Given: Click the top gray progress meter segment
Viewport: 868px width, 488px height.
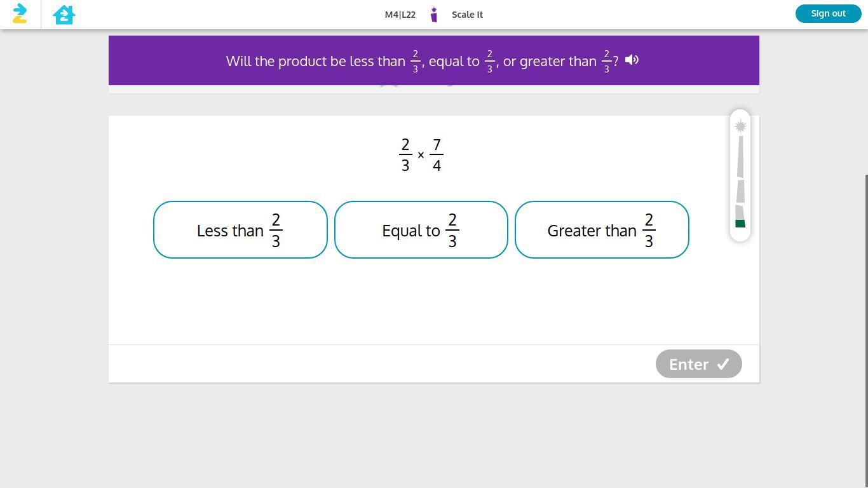Looking at the screenshot, I should coord(740,156).
